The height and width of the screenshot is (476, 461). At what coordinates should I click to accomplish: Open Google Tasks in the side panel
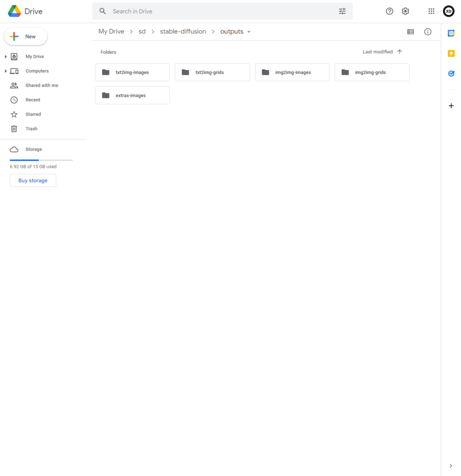451,73
